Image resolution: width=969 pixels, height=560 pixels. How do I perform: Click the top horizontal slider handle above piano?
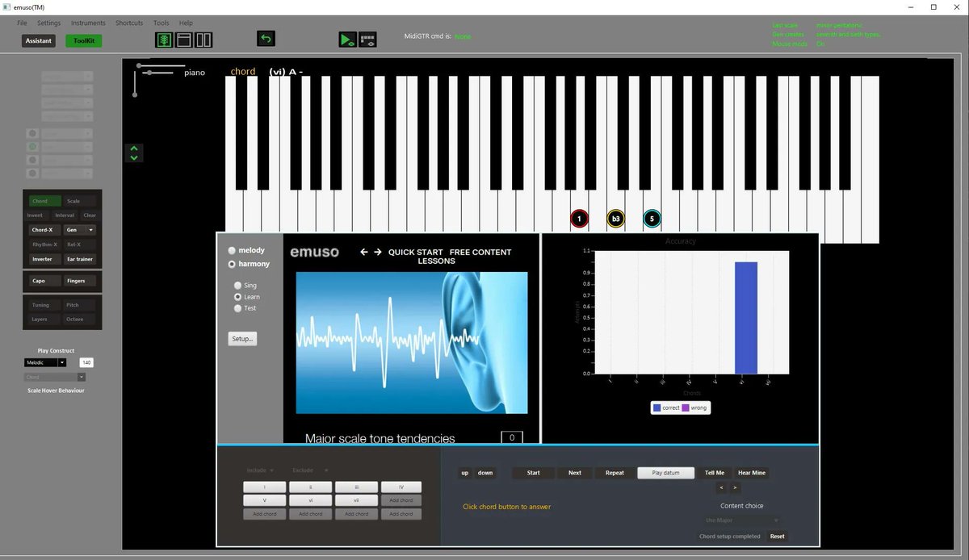139,65
